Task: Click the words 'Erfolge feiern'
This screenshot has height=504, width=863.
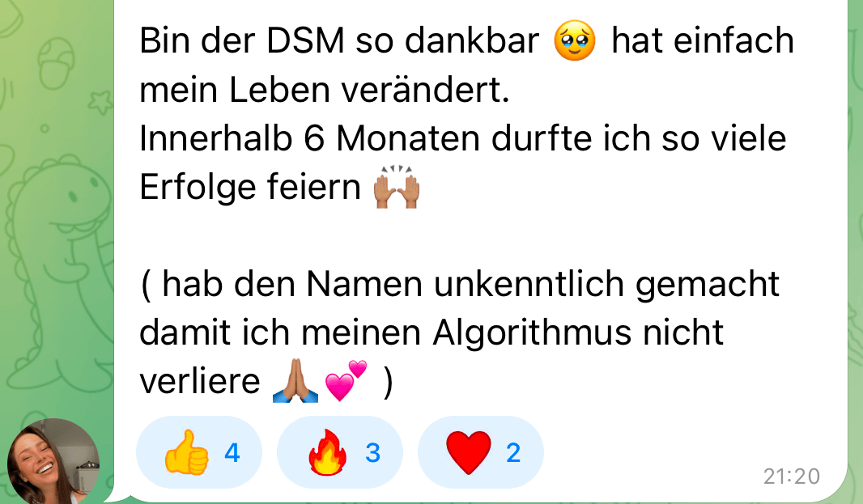Action: point(250,187)
